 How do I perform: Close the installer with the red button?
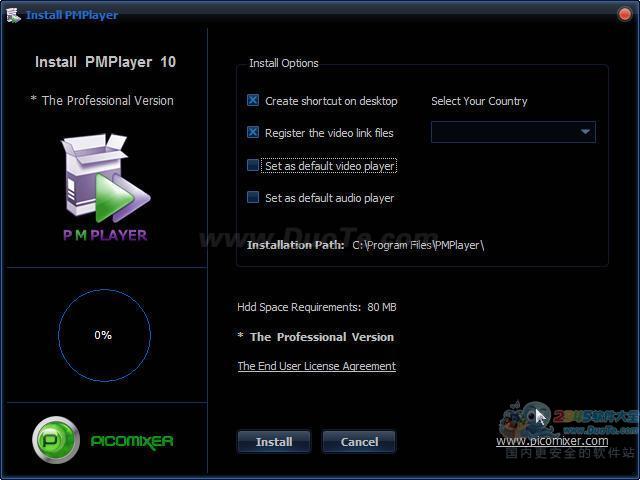click(624, 15)
